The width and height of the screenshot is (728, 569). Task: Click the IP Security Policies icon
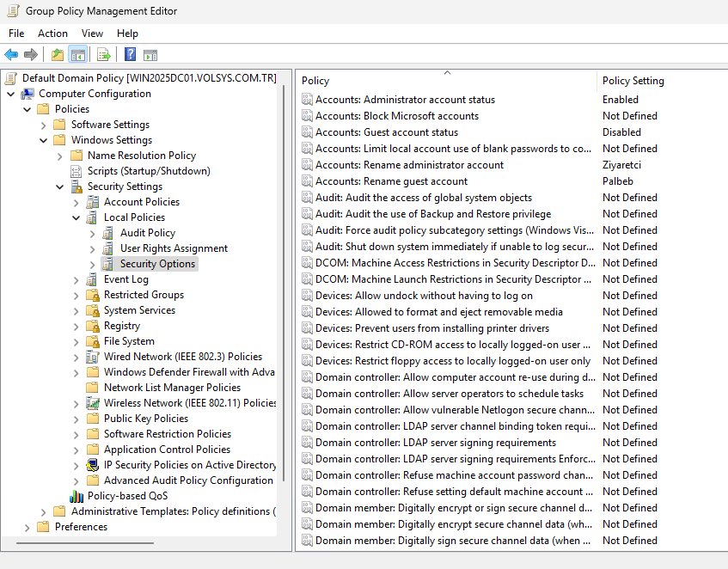coord(93,465)
